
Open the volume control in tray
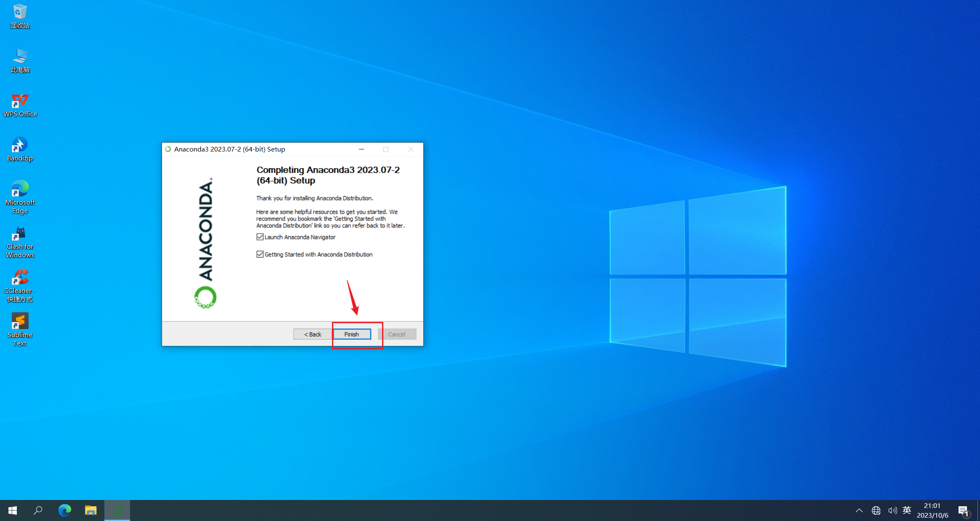[892, 510]
